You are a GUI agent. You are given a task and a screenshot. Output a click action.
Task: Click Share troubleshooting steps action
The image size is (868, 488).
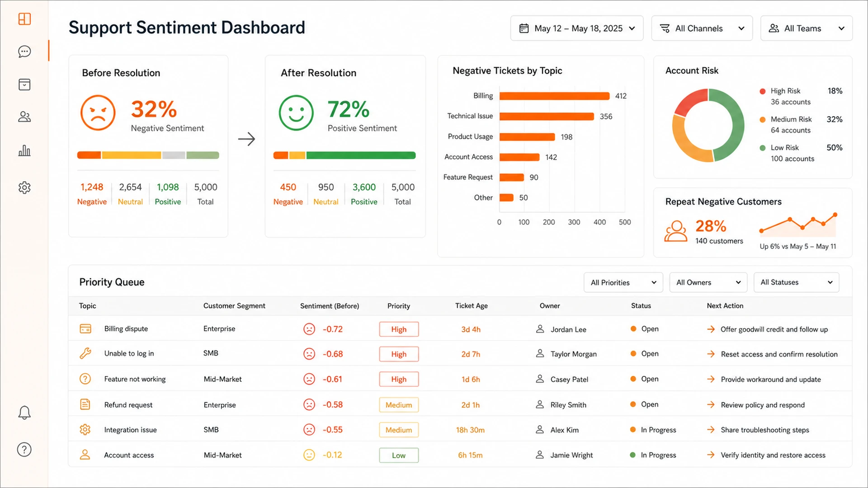[x=765, y=430]
